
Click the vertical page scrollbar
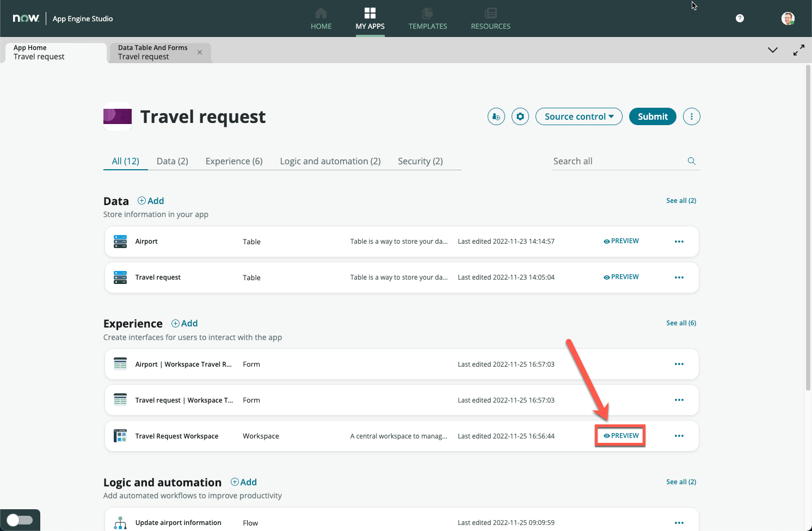(x=808, y=227)
